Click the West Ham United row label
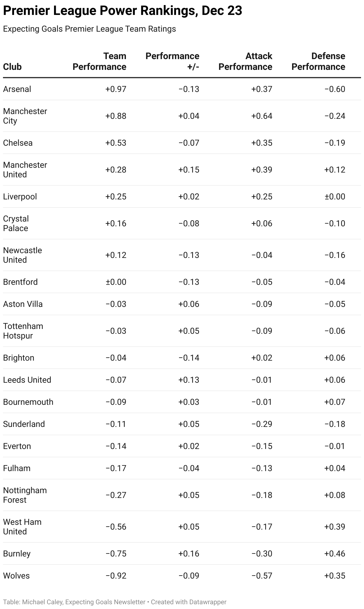364x609 pixels. [x=22, y=527]
